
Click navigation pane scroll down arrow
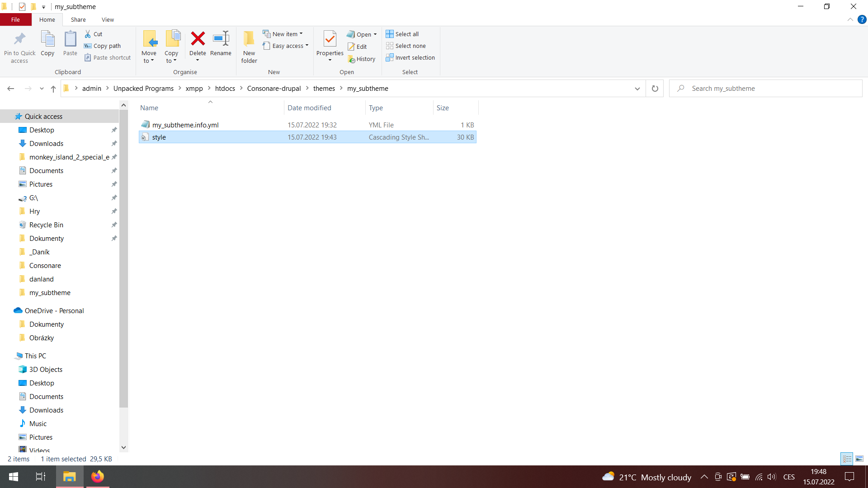123,447
